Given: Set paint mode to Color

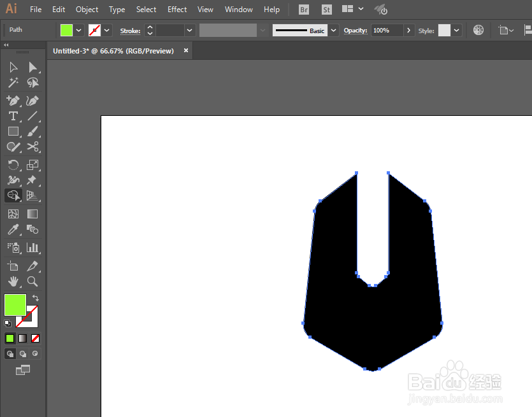Looking at the screenshot, I should [x=10, y=338].
